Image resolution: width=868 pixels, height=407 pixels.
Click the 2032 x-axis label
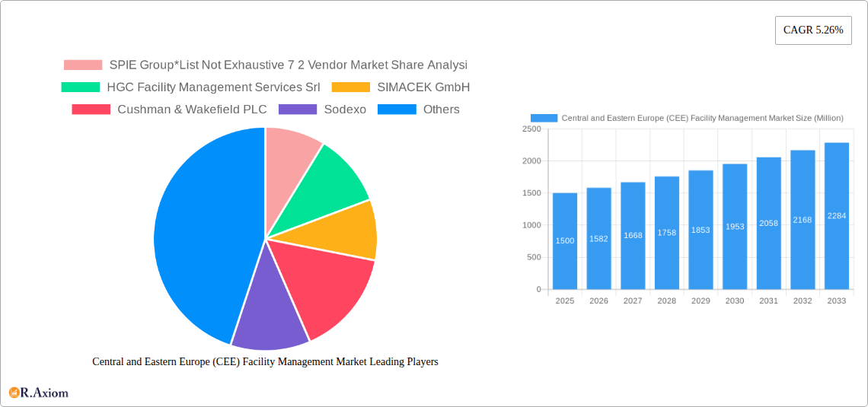803,300
